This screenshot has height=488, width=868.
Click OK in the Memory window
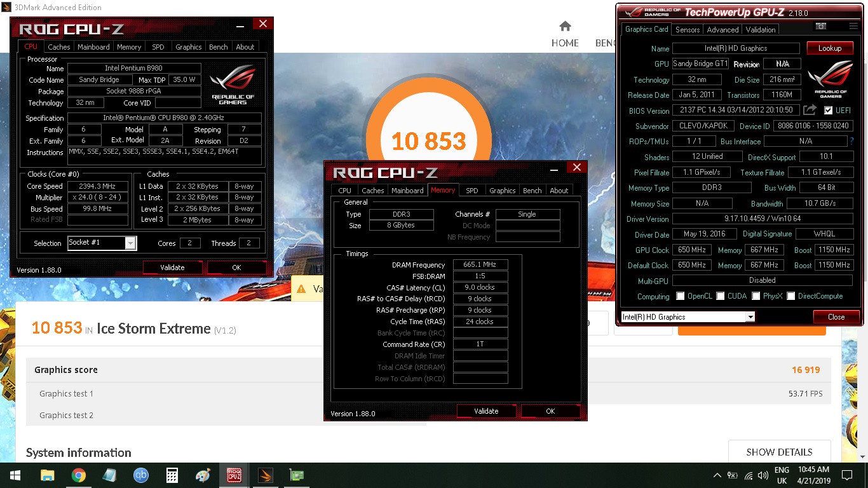[550, 411]
